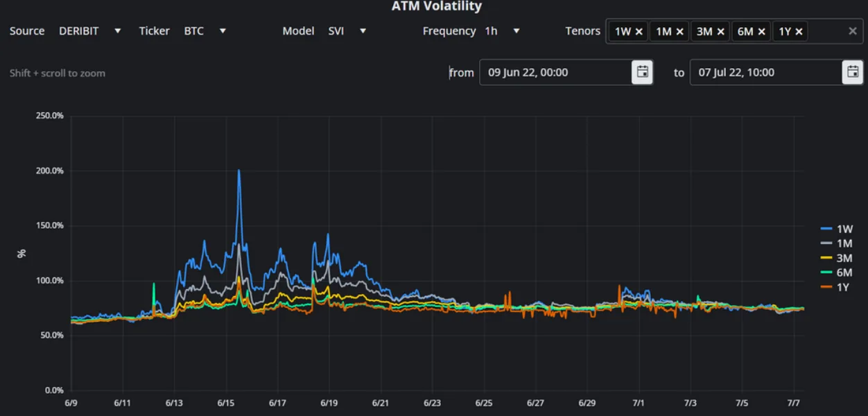Click the 0.0% y-axis label
The image size is (868, 416).
point(54,390)
